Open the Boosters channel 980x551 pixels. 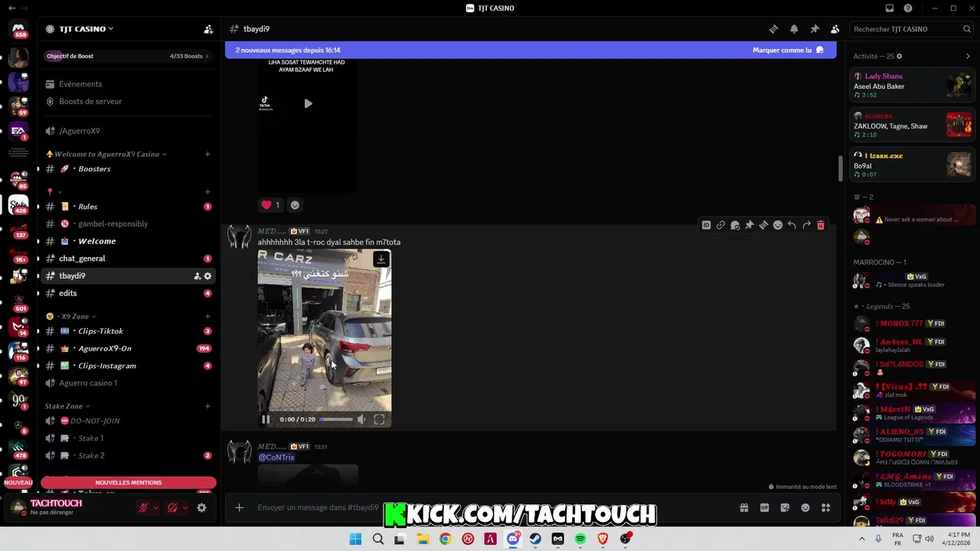pos(129,169)
